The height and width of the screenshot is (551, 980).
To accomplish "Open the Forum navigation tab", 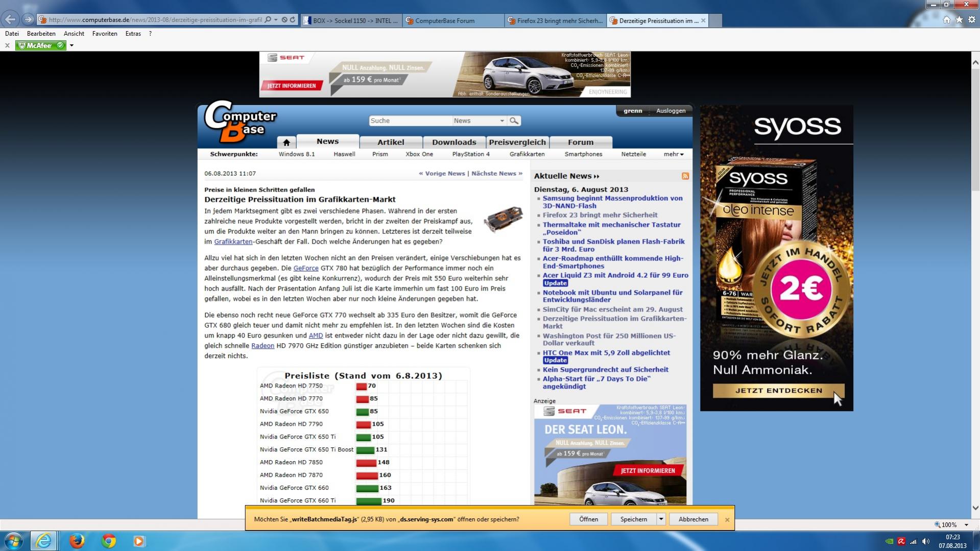I will 581,142.
